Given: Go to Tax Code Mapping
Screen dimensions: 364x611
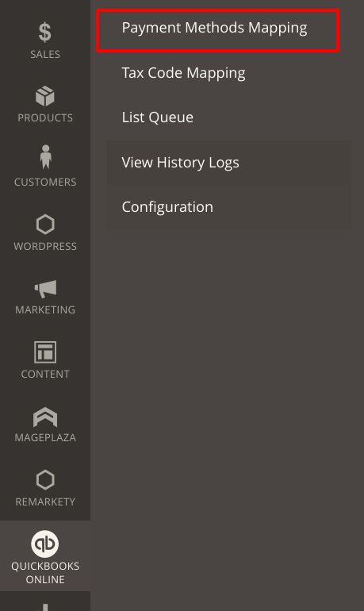Looking at the screenshot, I should tap(183, 73).
